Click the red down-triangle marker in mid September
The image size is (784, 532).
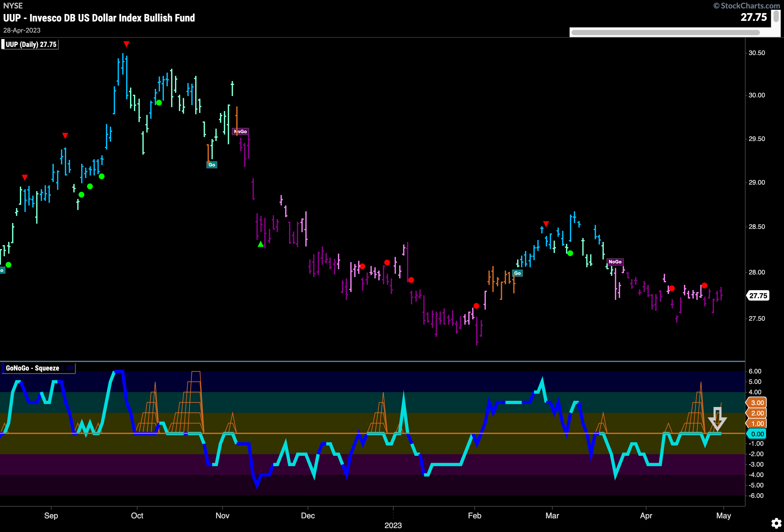coord(65,135)
